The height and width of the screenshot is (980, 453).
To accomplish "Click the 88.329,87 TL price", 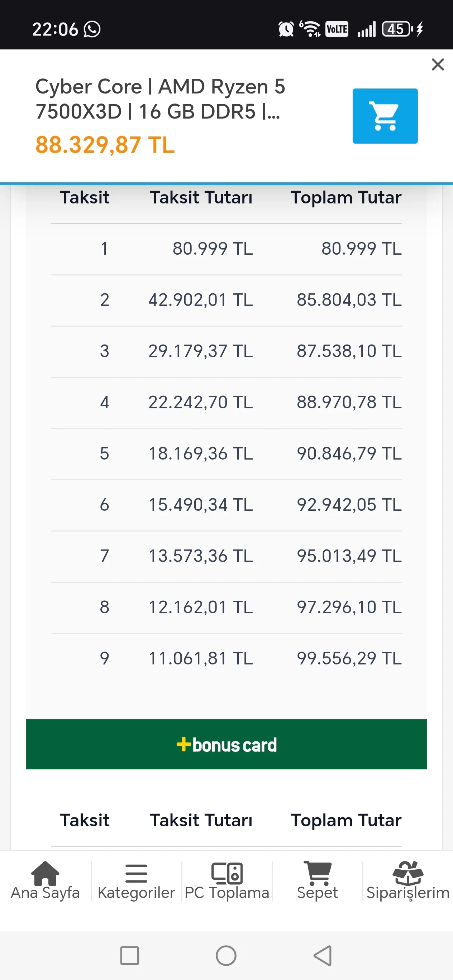I will (105, 145).
